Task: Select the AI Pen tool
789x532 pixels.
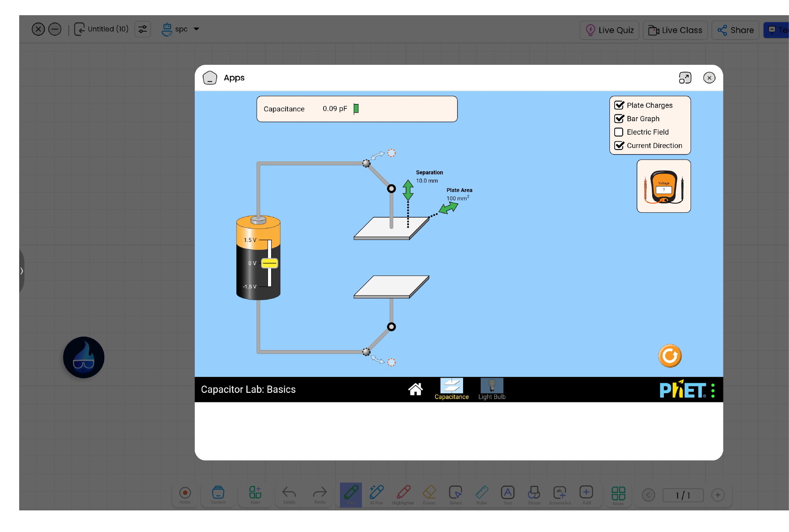Action: (376, 495)
